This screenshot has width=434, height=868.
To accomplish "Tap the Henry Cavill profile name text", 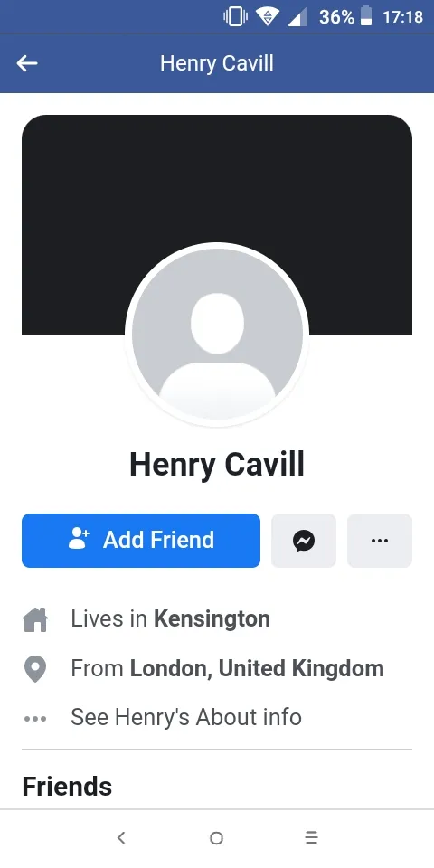I will point(217,465).
